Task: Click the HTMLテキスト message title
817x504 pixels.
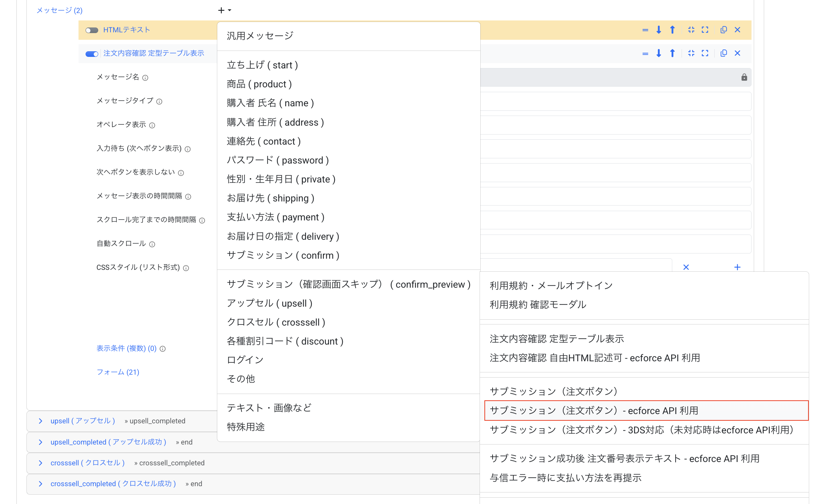Action: click(x=126, y=30)
